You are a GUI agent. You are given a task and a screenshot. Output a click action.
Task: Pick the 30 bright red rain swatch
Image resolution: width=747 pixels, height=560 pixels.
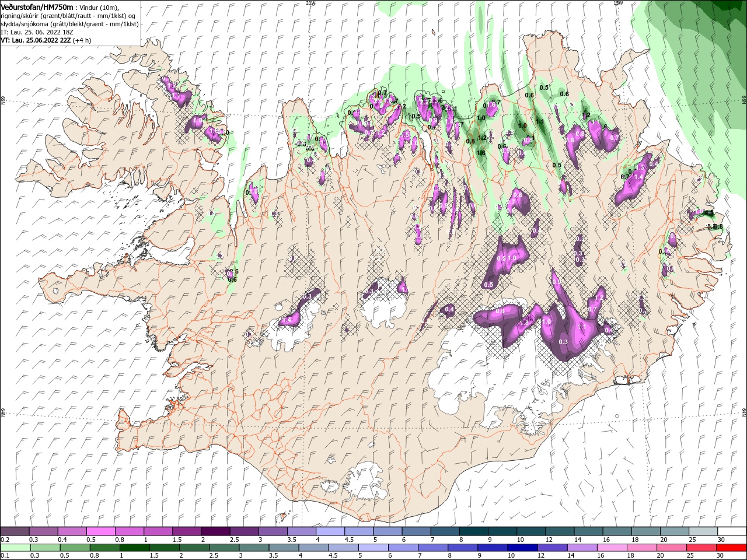pyautogui.click(x=732, y=548)
